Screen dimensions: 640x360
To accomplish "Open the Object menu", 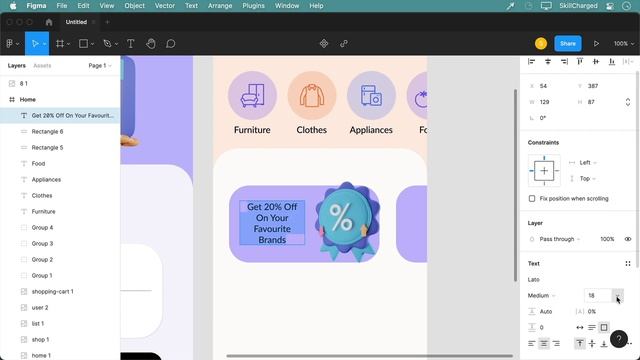I will coord(134,6).
